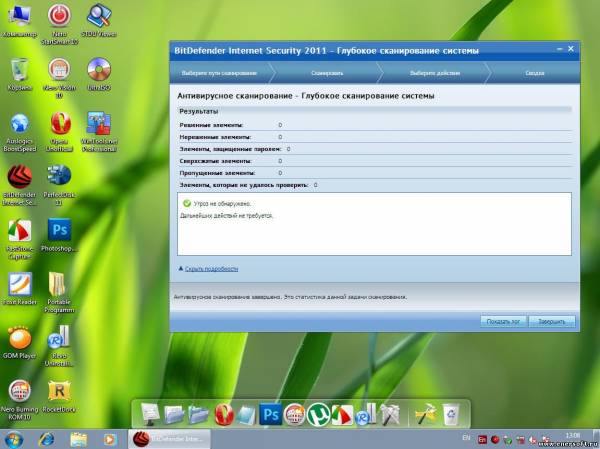The image size is (600, 449).
Task: Collapse details with the triangle next to 'Скрыть подробности'
Action: [x=181, y=269]
